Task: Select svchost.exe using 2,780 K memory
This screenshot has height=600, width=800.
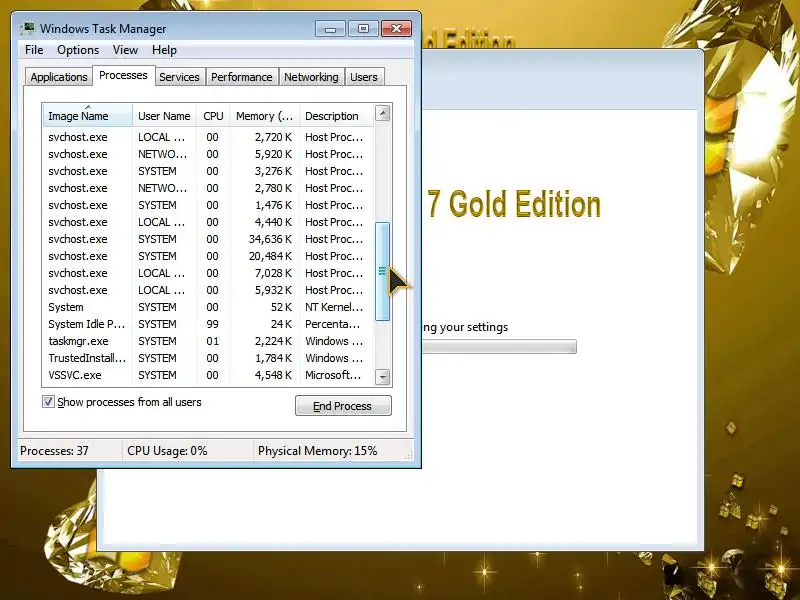Action: 209,188
